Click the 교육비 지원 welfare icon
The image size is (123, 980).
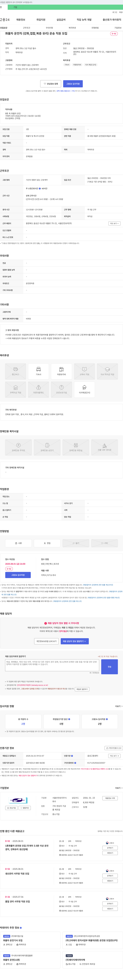85,371
